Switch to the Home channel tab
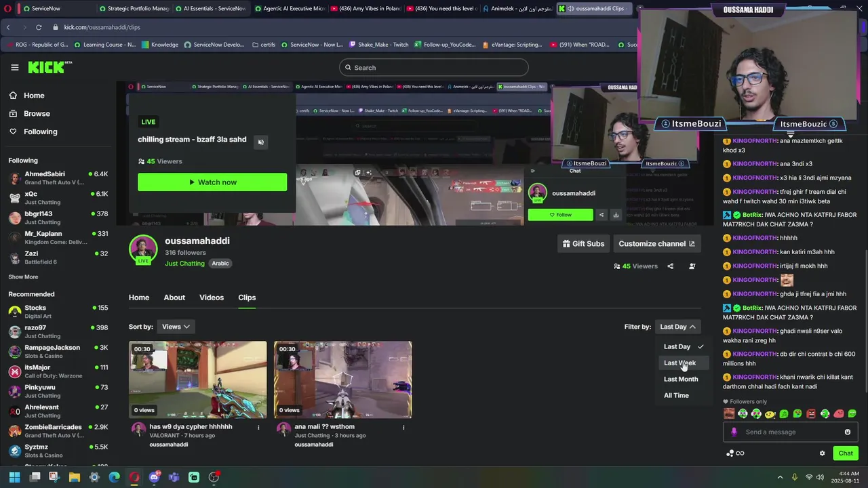Image resolution: width=868 pixels, height=488 pixels. (x=139, y=298)
